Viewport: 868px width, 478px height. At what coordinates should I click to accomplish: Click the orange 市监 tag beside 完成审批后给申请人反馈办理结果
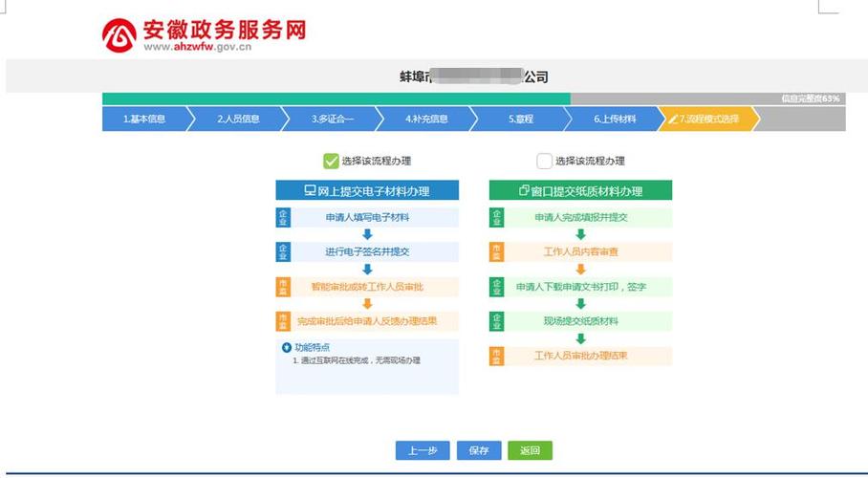283,320
